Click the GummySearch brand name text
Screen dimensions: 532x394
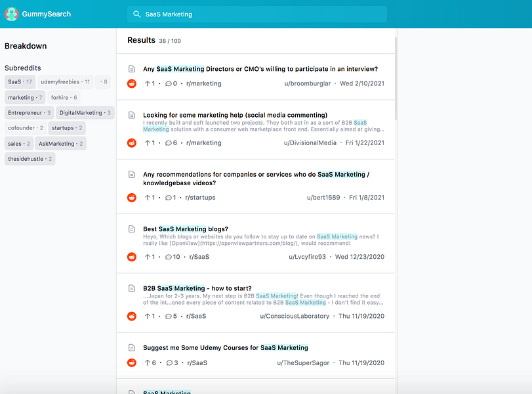(47, 14)
